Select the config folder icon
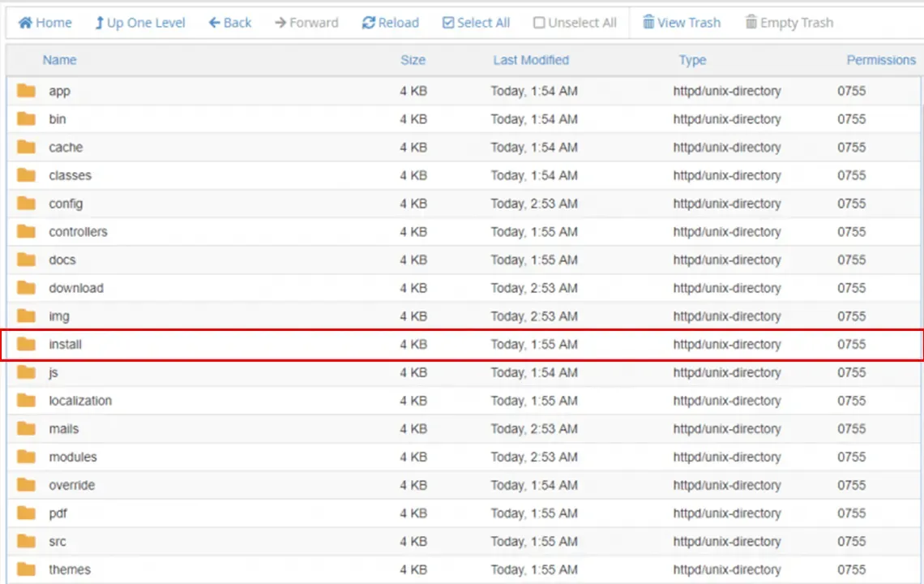Screen dimensions: 924x584 point(26,204)
